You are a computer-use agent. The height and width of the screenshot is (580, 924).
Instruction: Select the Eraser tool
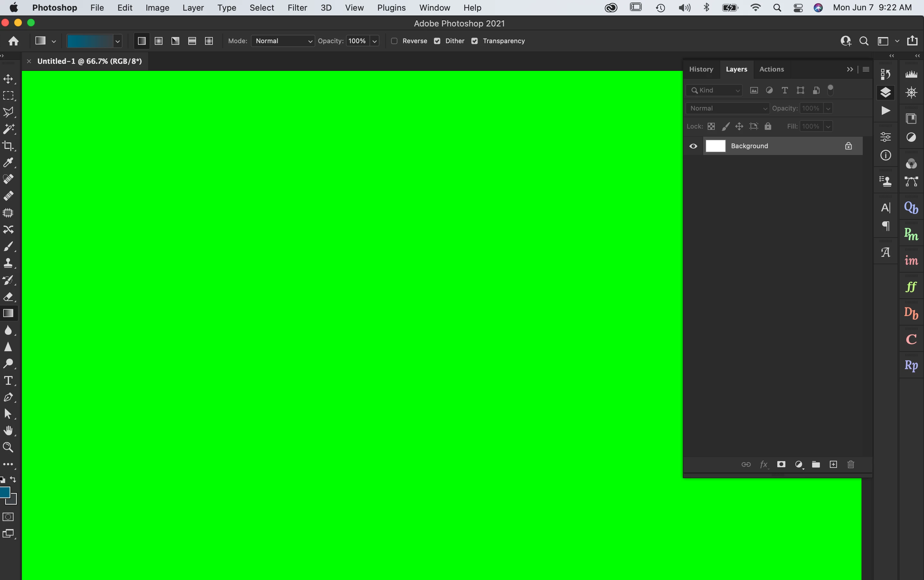coord(8,296)
